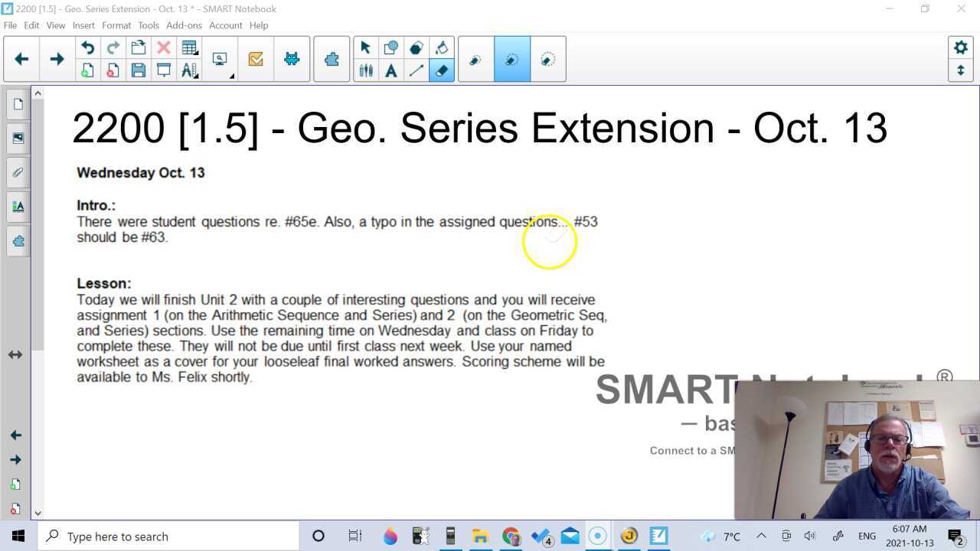Expand the Pens tool dropdown
This screenshot has height=551, width=980.
pos(366,70)
